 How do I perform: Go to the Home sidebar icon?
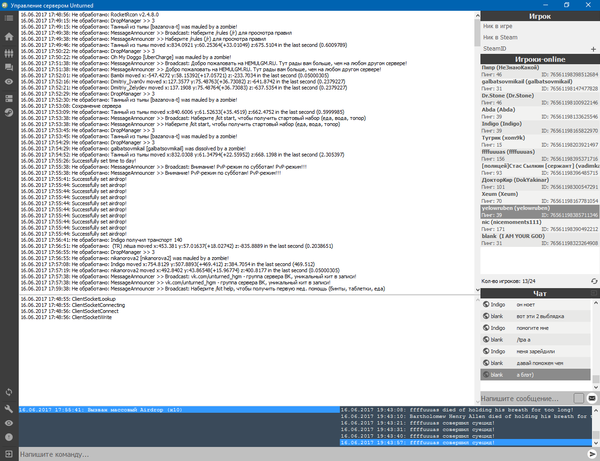click(x=8, y=36)
